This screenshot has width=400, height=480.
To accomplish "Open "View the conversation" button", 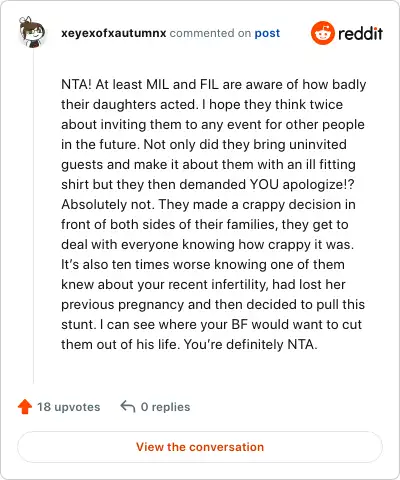I will [200, 447].
